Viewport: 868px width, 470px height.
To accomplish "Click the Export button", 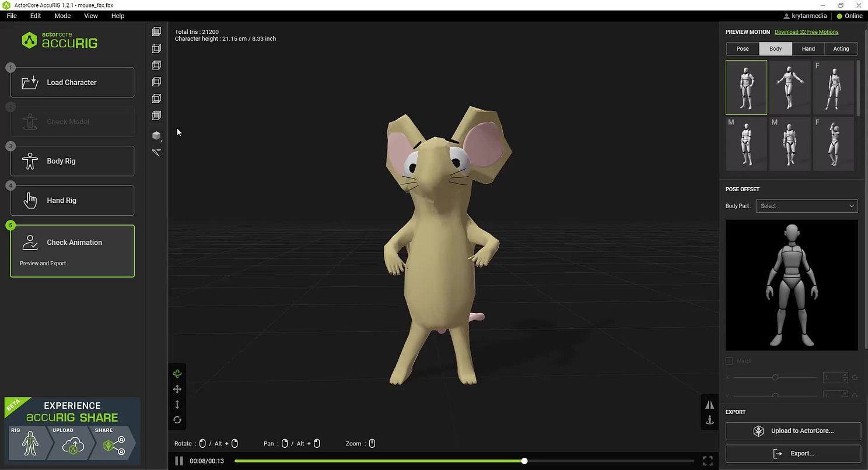I will (x=793, y=454).
